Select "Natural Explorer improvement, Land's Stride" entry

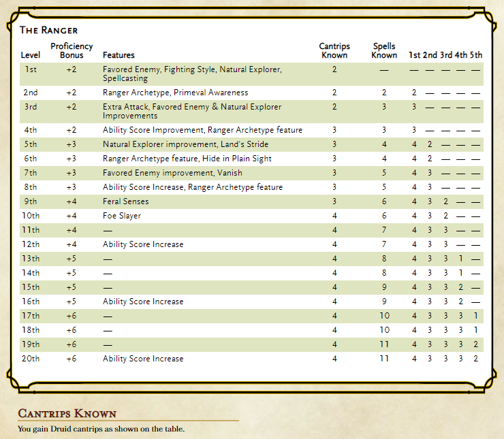(x=185, y=144)
